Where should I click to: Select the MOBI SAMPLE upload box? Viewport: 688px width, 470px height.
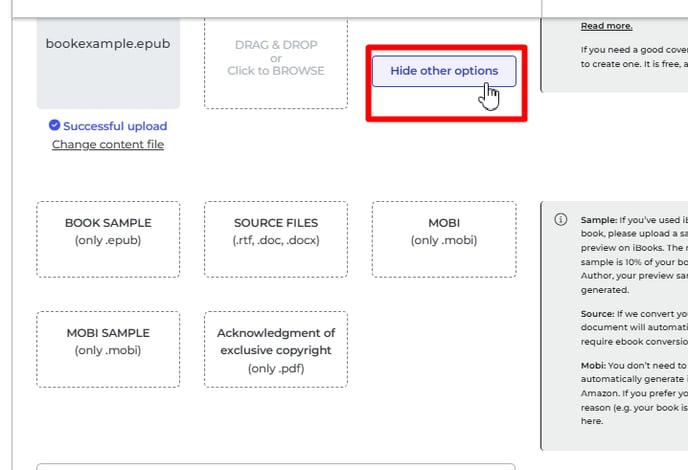pyautogui.click(x=108, y=350)
